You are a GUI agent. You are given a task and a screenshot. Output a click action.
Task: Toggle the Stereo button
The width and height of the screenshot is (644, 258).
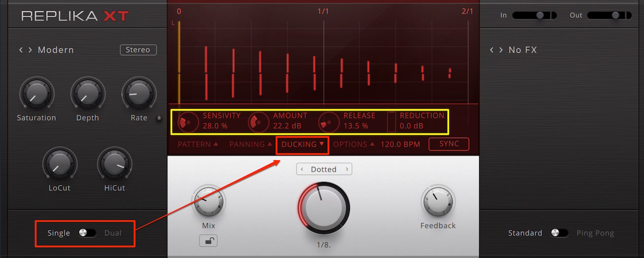click(138, 50)
